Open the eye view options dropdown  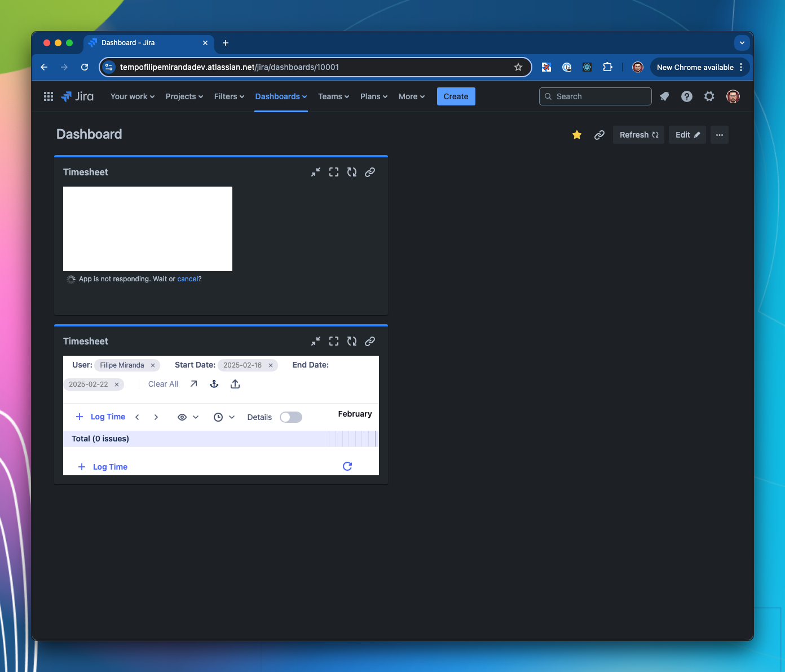click(188, 417)
